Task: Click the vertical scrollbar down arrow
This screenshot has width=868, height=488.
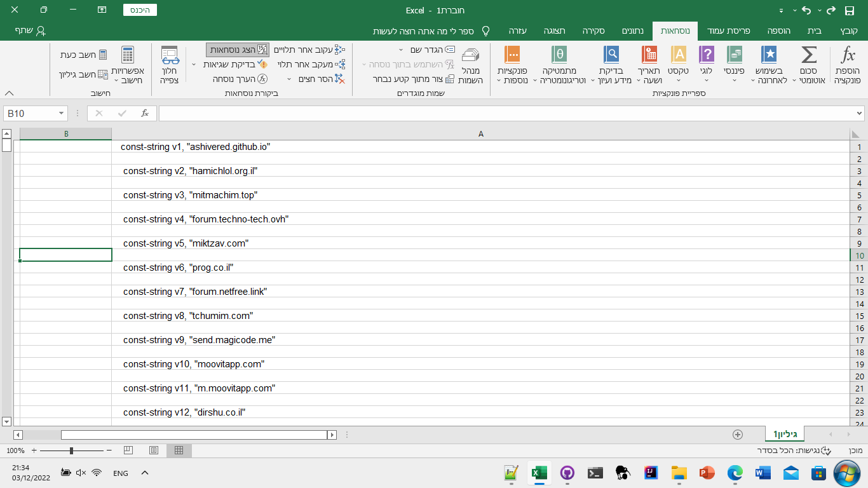Action: coord(6,421)
